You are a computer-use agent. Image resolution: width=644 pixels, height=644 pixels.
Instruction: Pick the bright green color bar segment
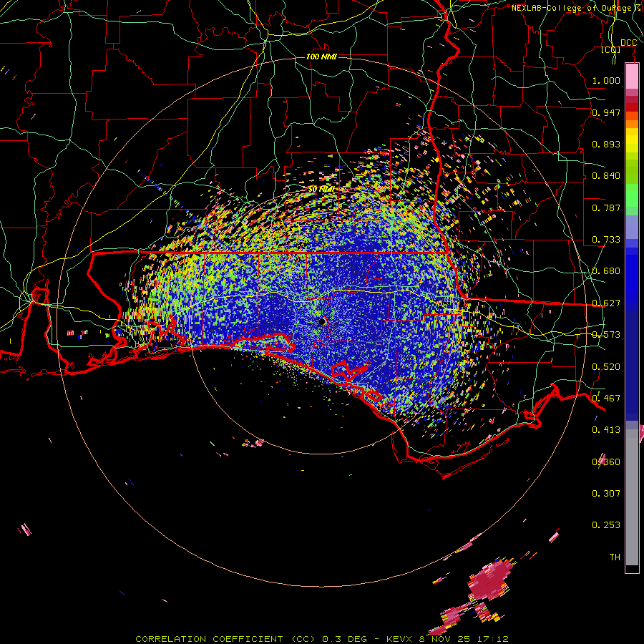(x=632, y=195)
